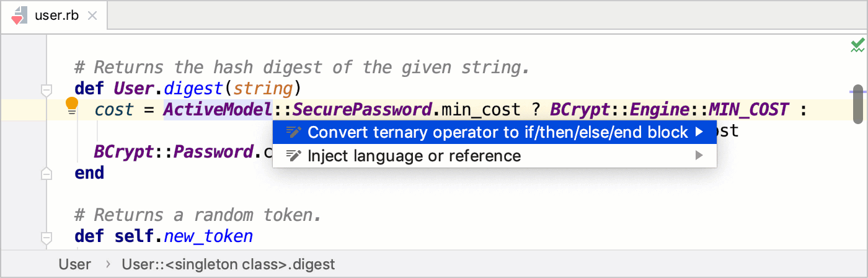Expand submenu arrow of Convert ternary operator

coord(699,132)
